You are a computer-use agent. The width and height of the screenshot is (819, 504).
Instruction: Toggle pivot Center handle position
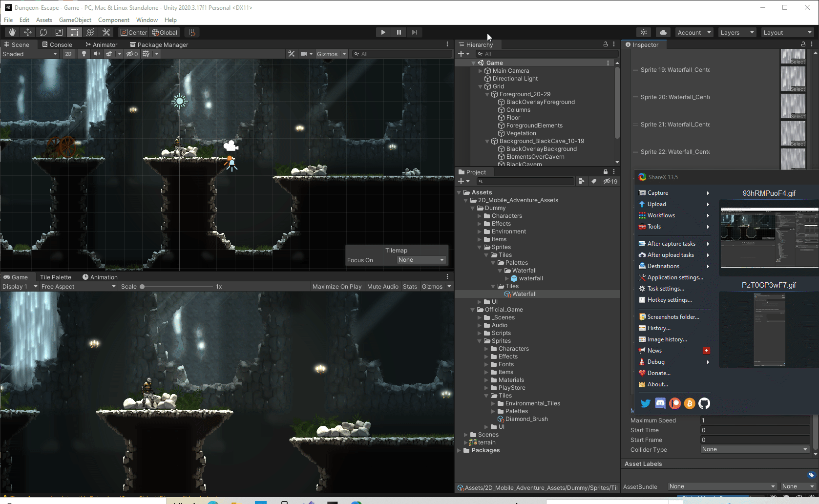(134, 32)
